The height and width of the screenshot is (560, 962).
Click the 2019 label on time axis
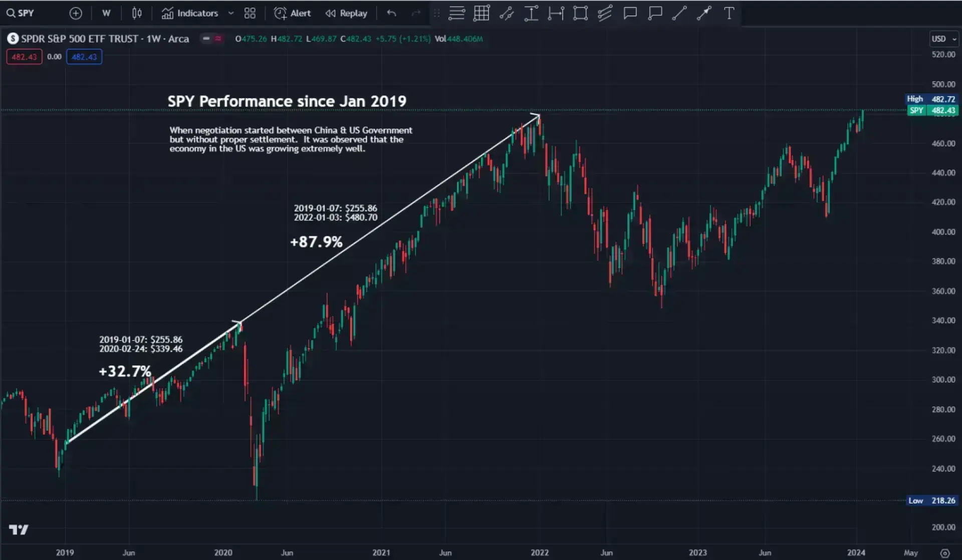65,552
